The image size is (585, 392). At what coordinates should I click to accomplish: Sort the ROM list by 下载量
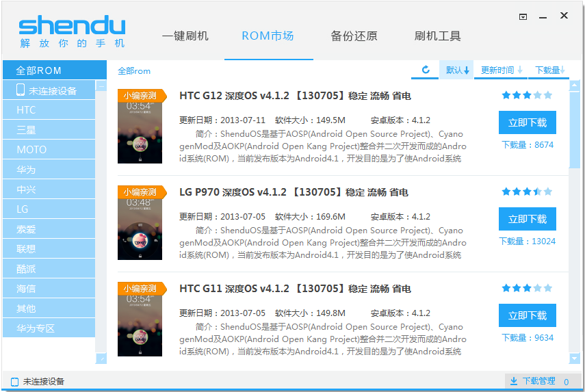point(549,70)
